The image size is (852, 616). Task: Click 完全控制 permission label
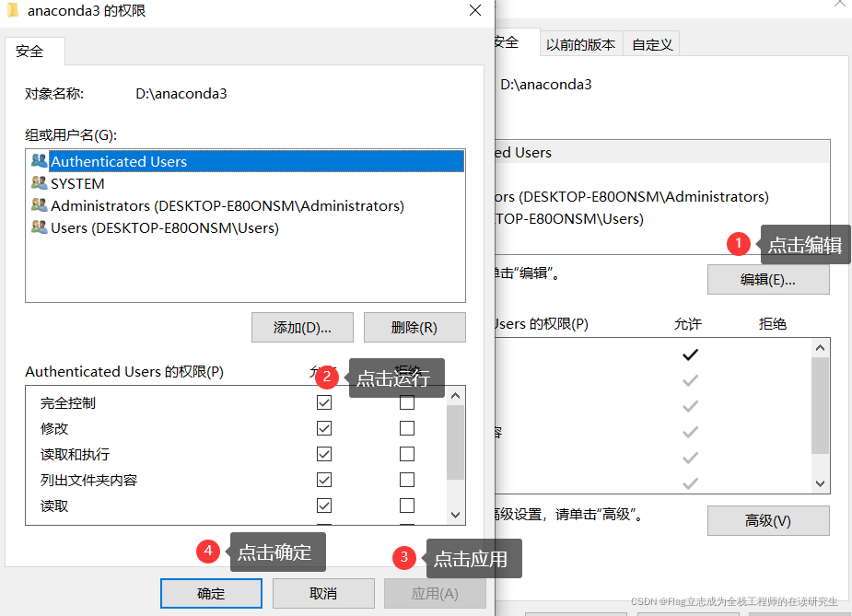click(68, 402)
